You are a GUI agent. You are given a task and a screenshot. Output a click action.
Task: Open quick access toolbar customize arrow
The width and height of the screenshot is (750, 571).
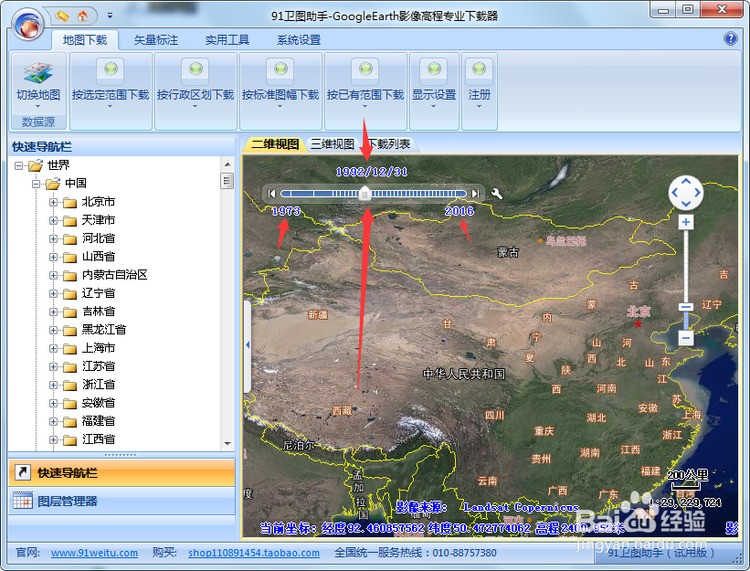tap(110, 16)
